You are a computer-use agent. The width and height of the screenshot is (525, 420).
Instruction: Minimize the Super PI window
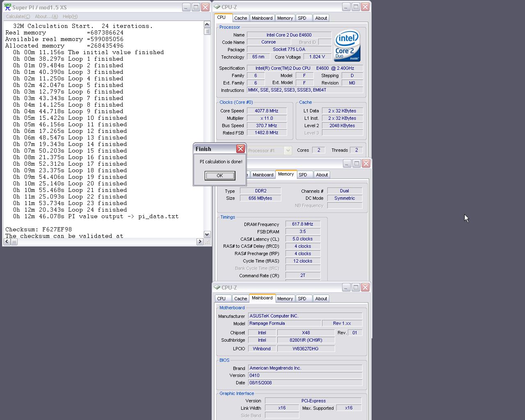point(186,7)
